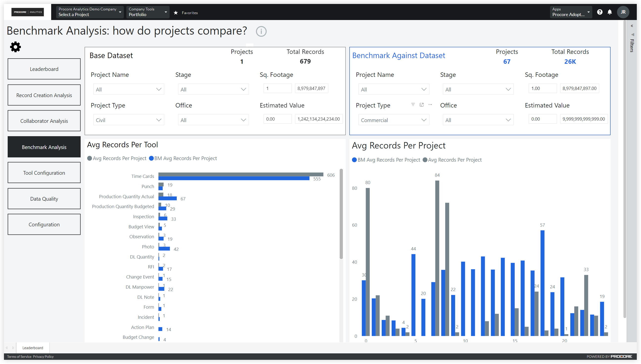Click the Avg Records Per Tool chart scrollbar

(x=341, y=214)
